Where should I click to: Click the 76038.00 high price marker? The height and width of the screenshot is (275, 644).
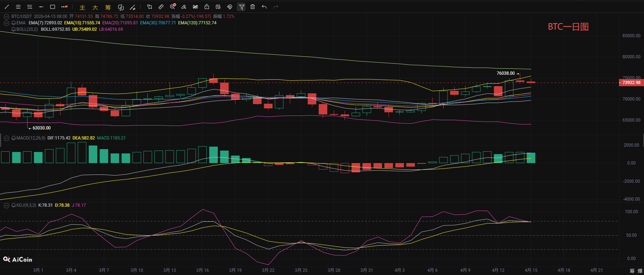point(506,73)
